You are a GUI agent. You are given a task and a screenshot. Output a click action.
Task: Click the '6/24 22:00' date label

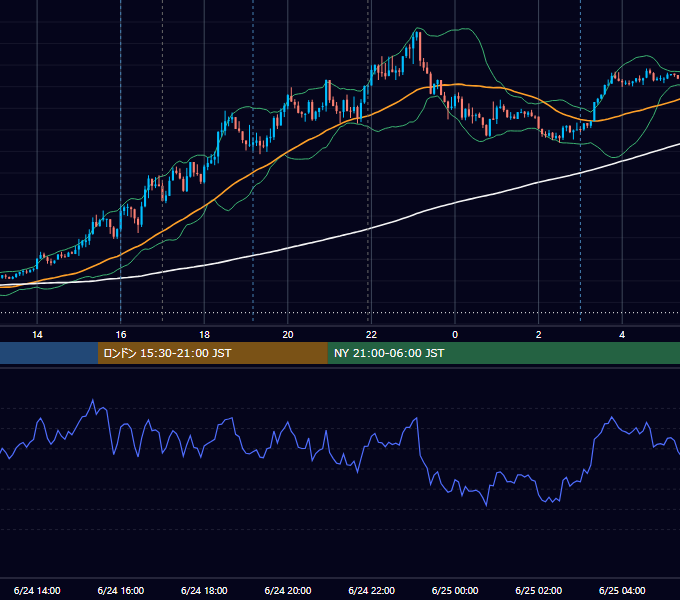(x=371, y=590)
